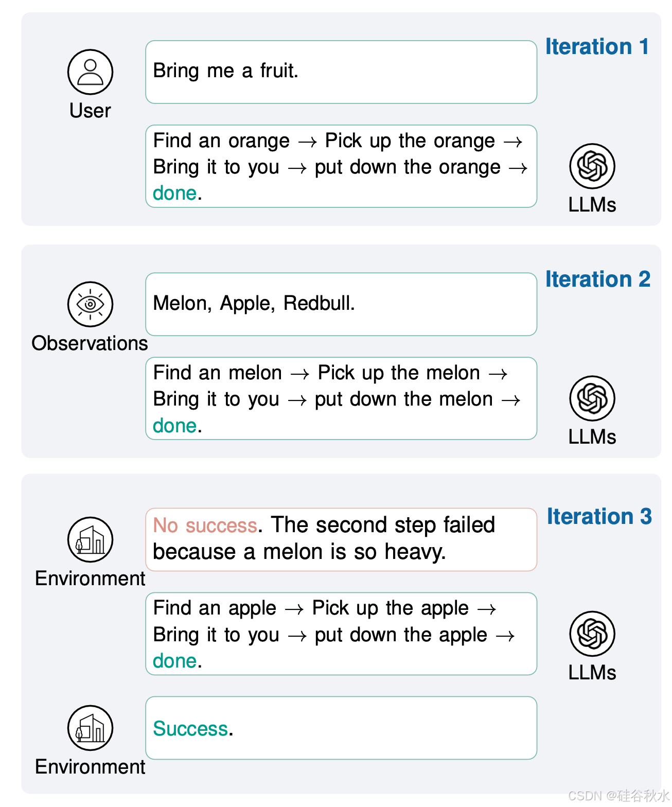Click the 'Find an apple' plan text
The height and width of the screenshot is (807, 672).
click(215, 608)
